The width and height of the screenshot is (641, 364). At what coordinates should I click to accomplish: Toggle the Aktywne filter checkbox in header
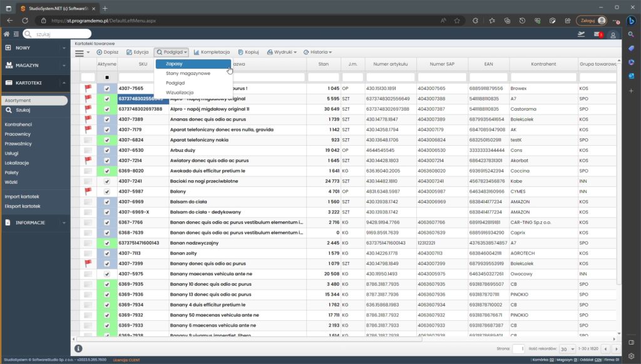[107, 78]
